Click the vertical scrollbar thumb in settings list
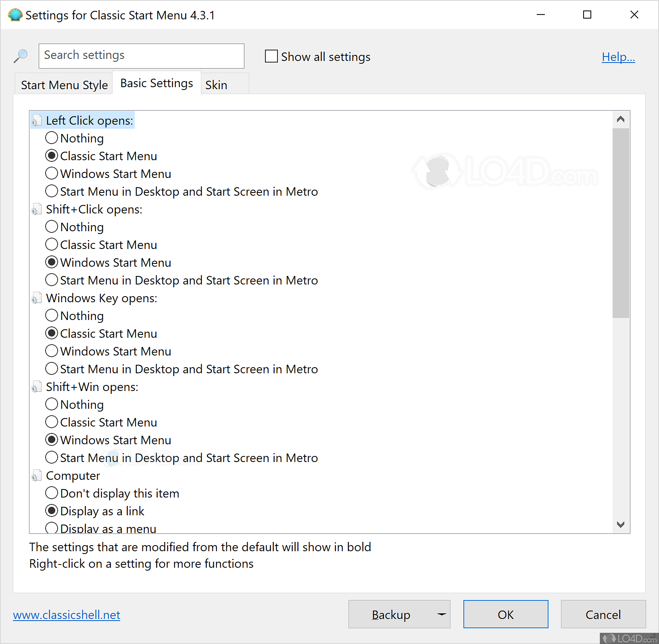The width and height of the screenshot is (659, 644). point(621,223)
